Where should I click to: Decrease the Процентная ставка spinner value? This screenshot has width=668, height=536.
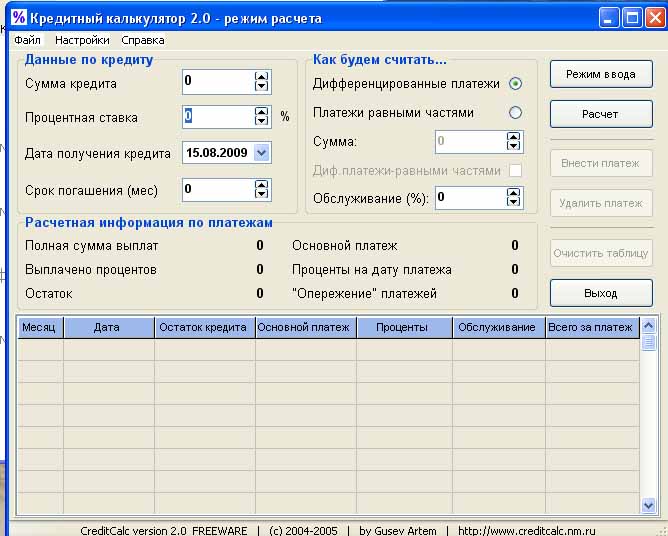[x=261, y=122]
